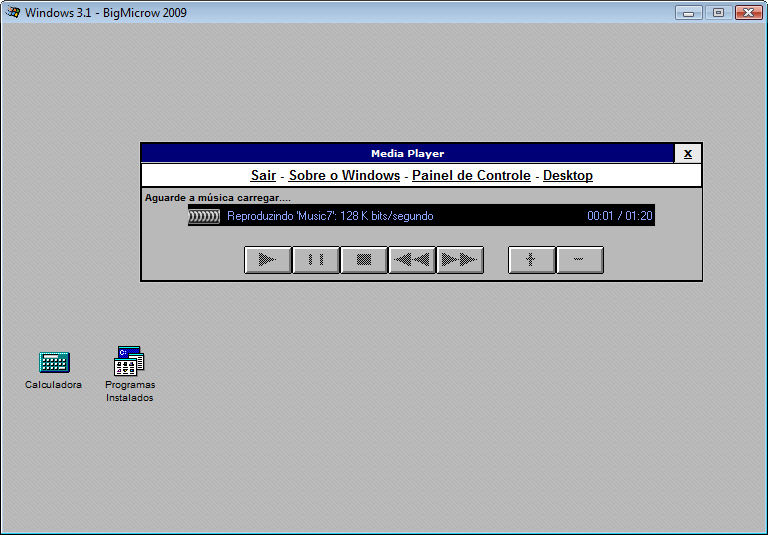Fast-forward to the next track
768x535 pixels.
460,260
